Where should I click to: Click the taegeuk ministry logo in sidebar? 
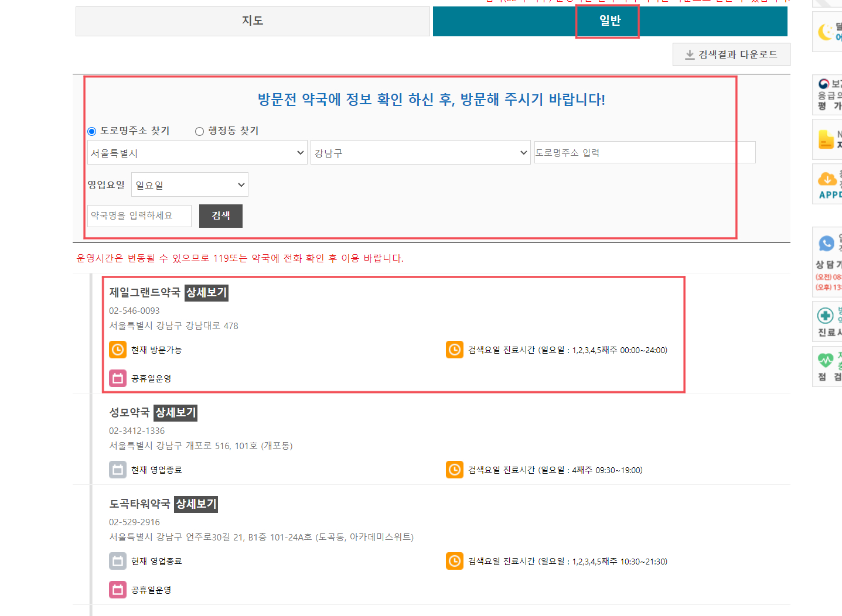pyautogui.click(x=823, y=84)
